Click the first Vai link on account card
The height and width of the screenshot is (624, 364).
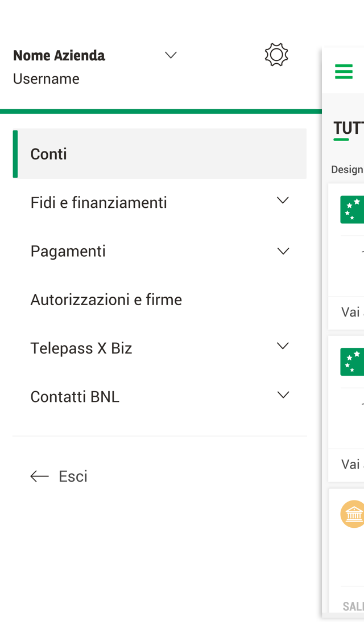[x=351, y=312]
